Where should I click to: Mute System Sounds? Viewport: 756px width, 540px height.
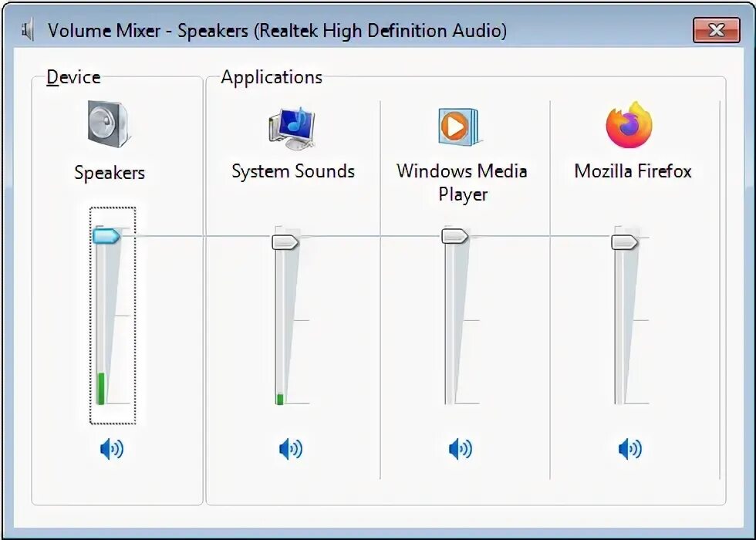pyautogui.click(x=291, y=449)
